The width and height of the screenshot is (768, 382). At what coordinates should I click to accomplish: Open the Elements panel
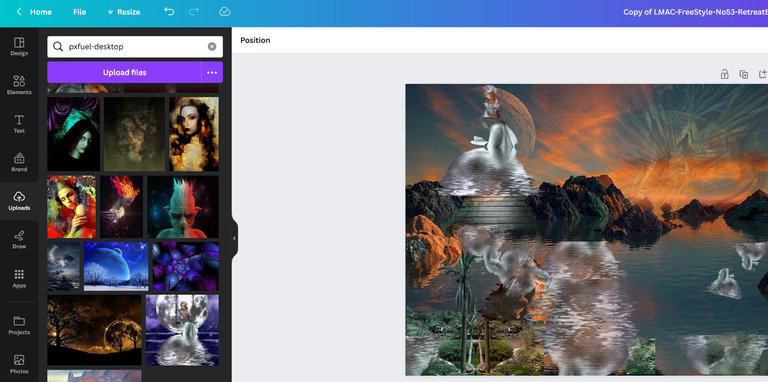(x=19, y=85)
